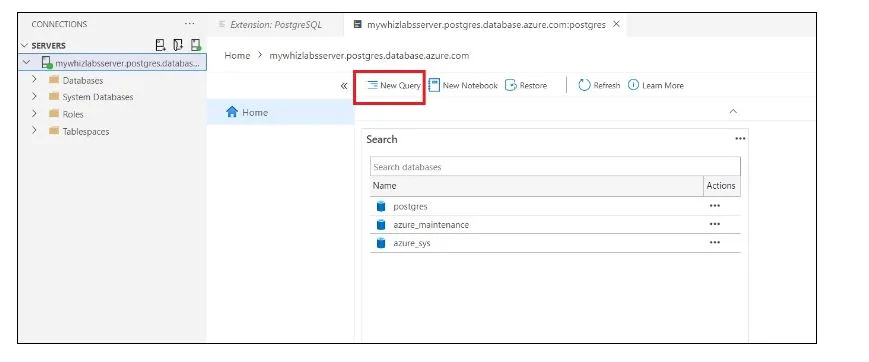
Task: Select the Home navigation tab
Action: click(x=280, y=112)
